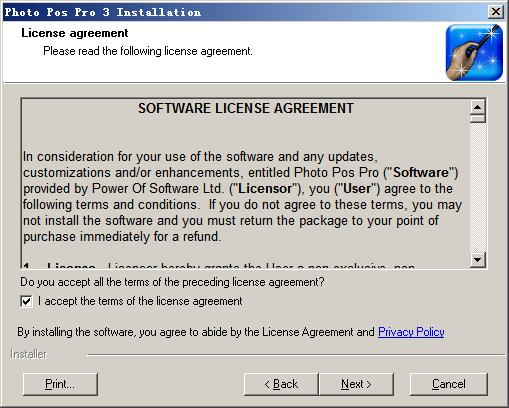The image size is (509, 408).
Task: Click the bold word "Licensor" in agreement
Action: (x=265, y=189)
